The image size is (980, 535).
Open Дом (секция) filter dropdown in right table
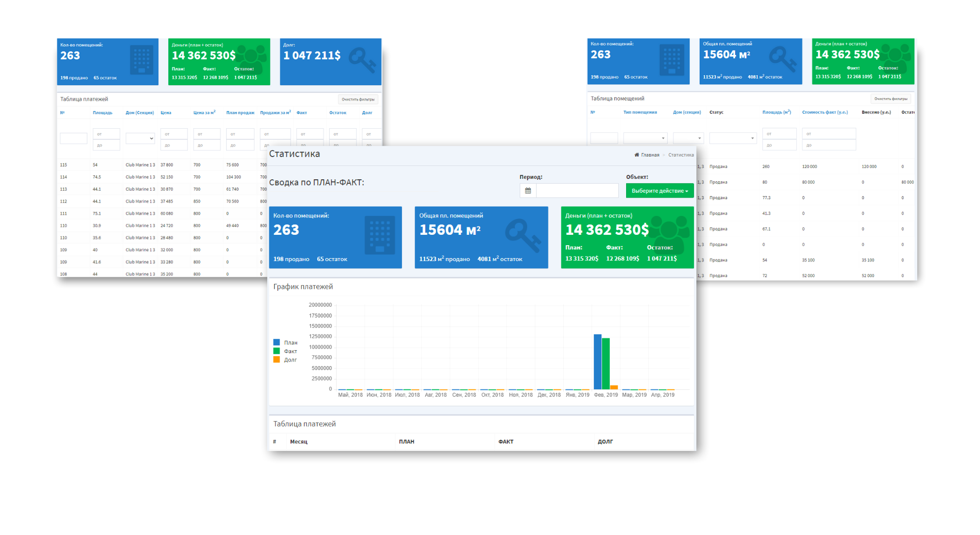688,138
